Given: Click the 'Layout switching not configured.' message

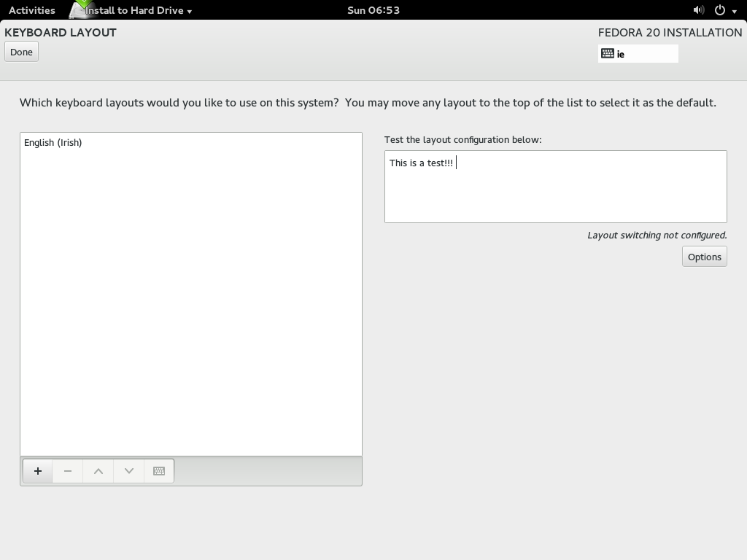Looking at the screenshot, I should [x=657, y=236].
